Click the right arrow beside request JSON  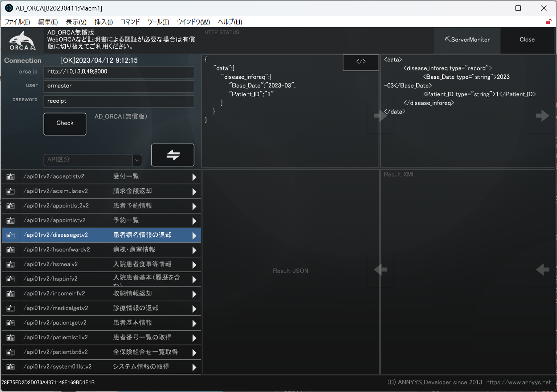pos(380,115)
